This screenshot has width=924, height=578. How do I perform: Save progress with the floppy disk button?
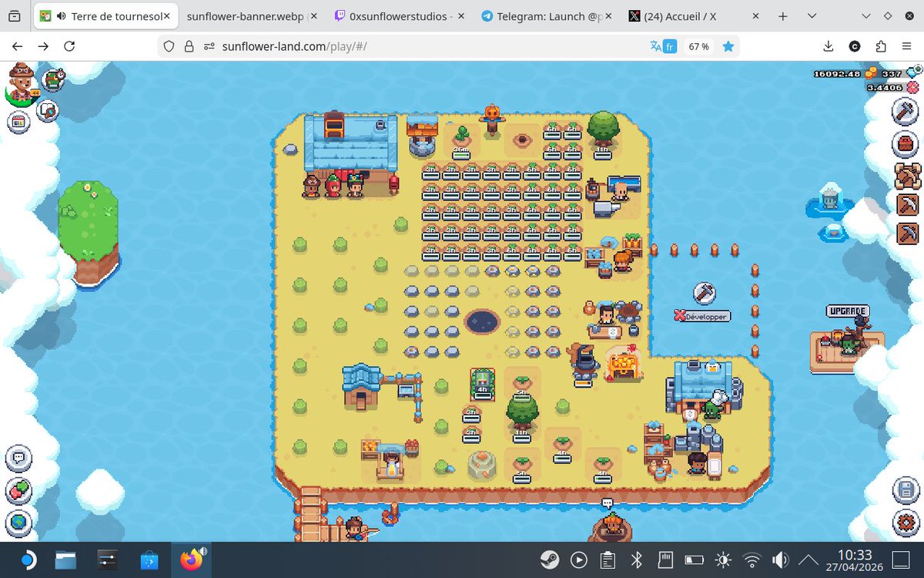(907, 490)
